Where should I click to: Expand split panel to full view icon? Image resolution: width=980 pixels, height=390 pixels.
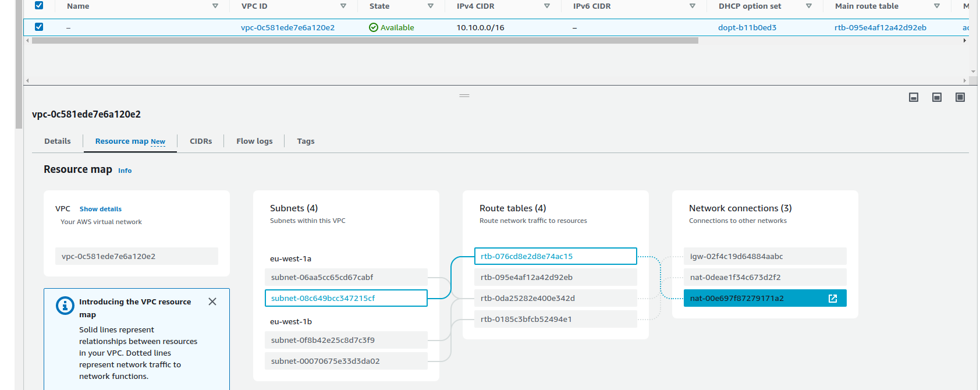coord(960,97)
